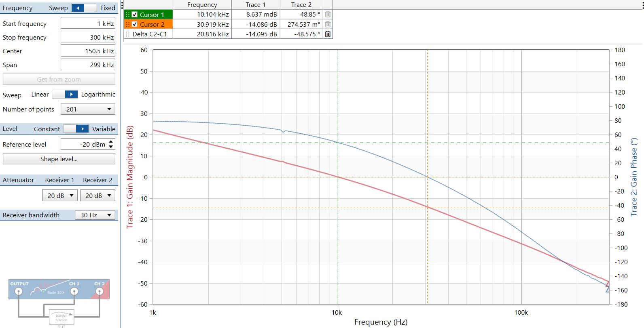Select the Attenuator section header

click(18, 180)
